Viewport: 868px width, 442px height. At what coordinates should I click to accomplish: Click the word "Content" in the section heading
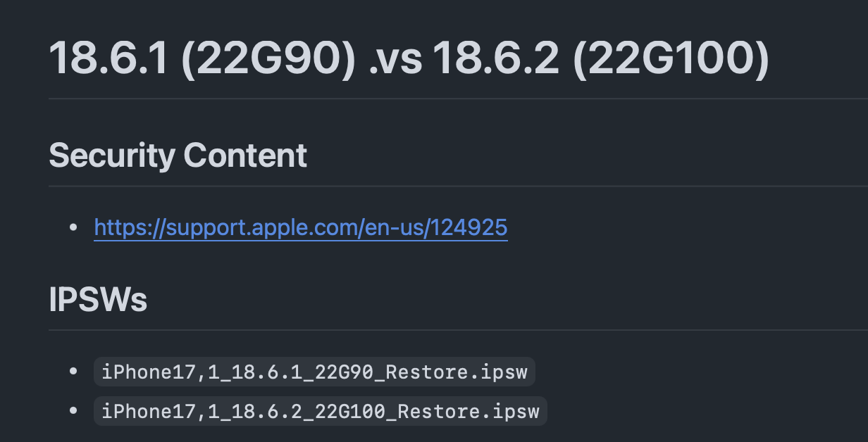(x=245, y=156)
